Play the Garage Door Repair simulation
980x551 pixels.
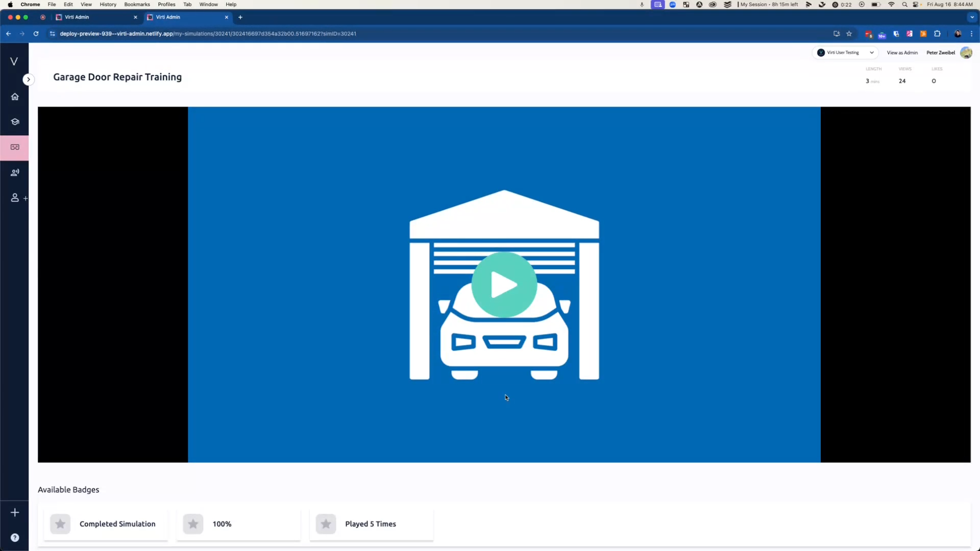coord(504,285)
